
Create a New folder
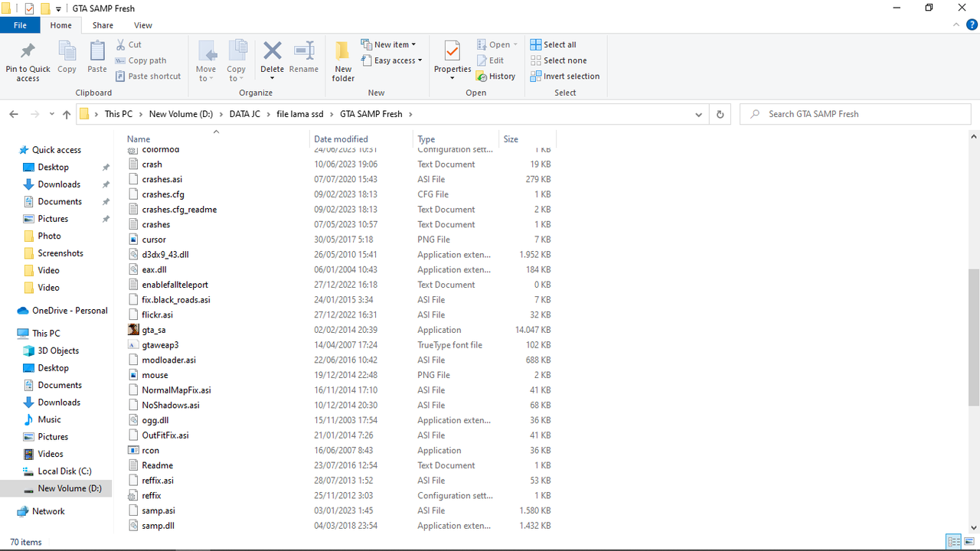click(x=343, y=61)
